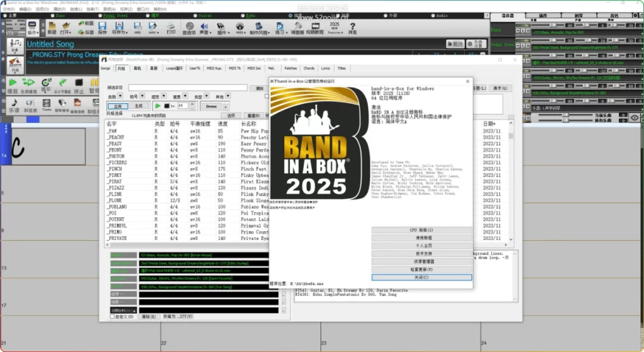Click the Save (保存) floppy disk icon
644x352 pixels.
pos(103,26)
